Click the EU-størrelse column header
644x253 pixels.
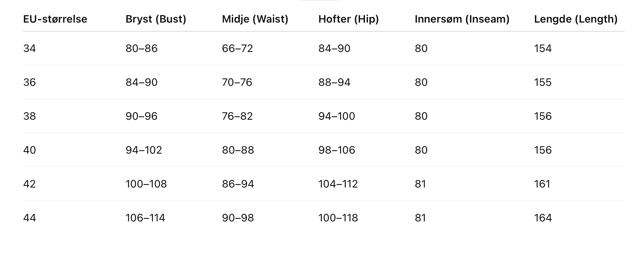click(x=55, y=19)
